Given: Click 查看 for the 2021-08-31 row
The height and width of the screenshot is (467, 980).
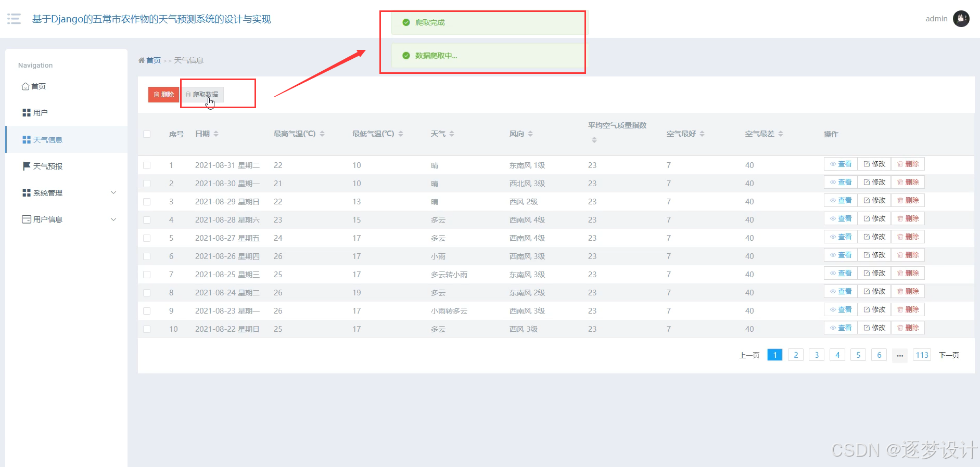Looking at the screenshot, I should coord(841,164).
